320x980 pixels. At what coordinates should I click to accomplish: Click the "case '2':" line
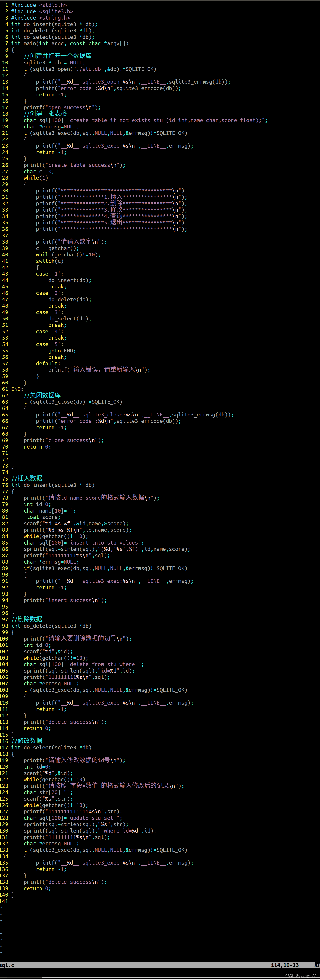(50, 293)
